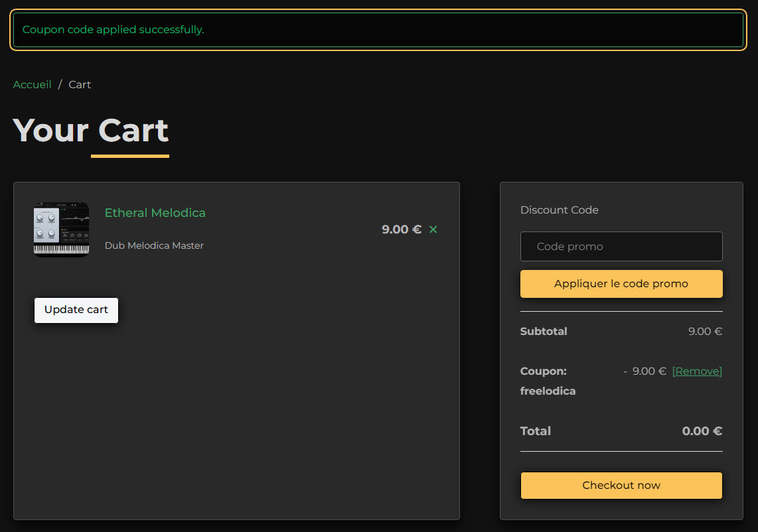
Task: Open the Etheral Melodica product thumbnail
Action: point(61,230)
